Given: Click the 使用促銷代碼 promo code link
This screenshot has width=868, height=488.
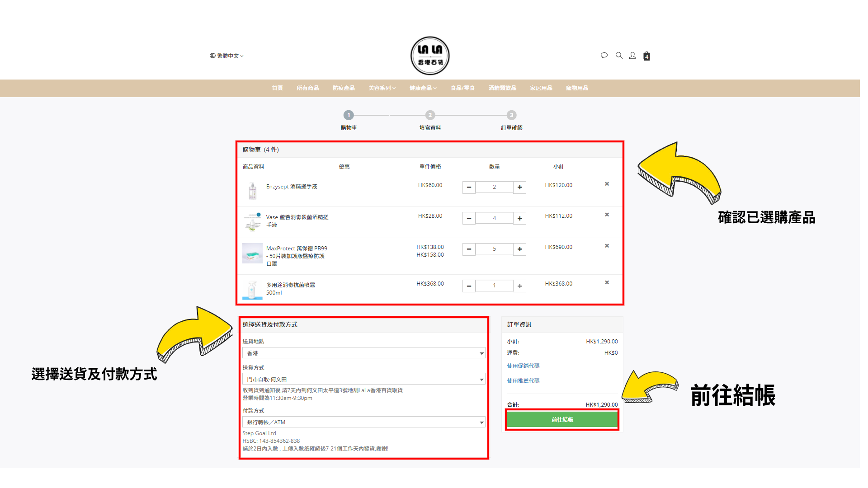Looking at the screenshot, I should pyautogui.click(x=523, y=366).
